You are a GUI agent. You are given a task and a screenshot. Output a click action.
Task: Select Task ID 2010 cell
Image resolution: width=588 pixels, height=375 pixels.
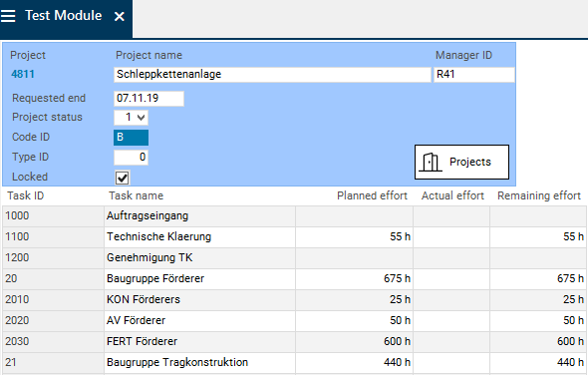pos(53,300)
